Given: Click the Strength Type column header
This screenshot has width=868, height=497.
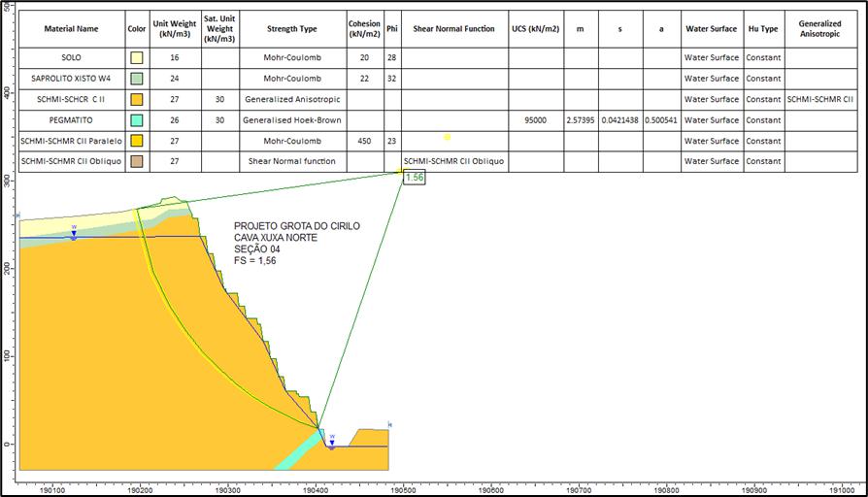Looking at the screenshot, I should coord(291,29).
